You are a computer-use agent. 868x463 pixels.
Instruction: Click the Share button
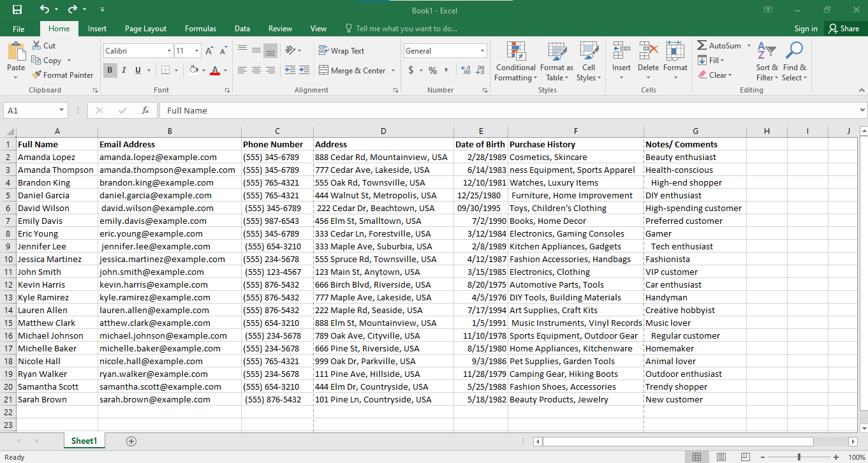click(843, 29)
